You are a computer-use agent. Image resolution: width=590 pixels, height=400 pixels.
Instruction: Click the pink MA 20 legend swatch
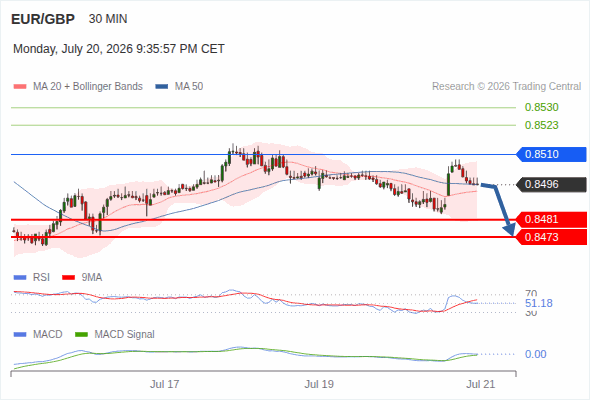pyautogui.click(x=20, y=87)
